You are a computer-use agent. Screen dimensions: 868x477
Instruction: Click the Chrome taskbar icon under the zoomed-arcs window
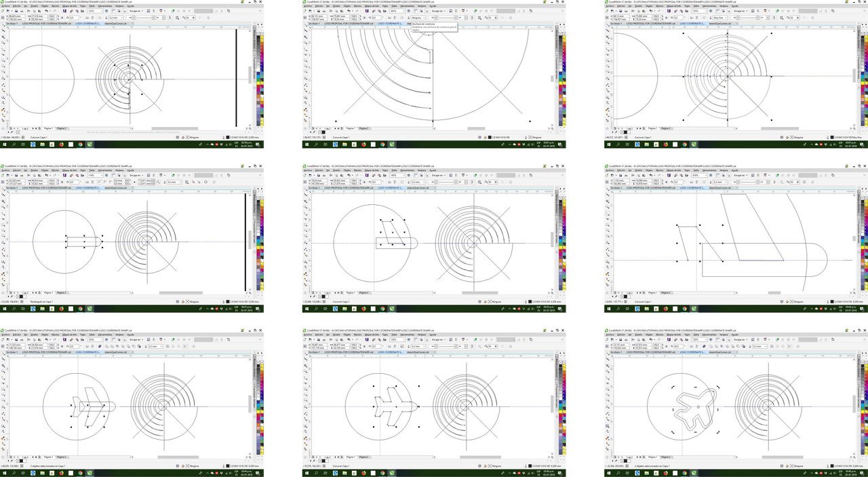(x=382, y=144)
